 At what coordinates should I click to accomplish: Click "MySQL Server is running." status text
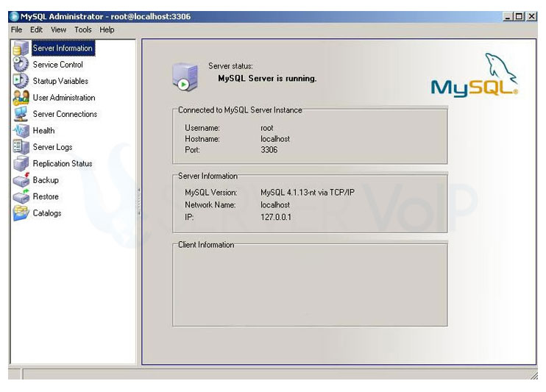click(x=267, y=79)
